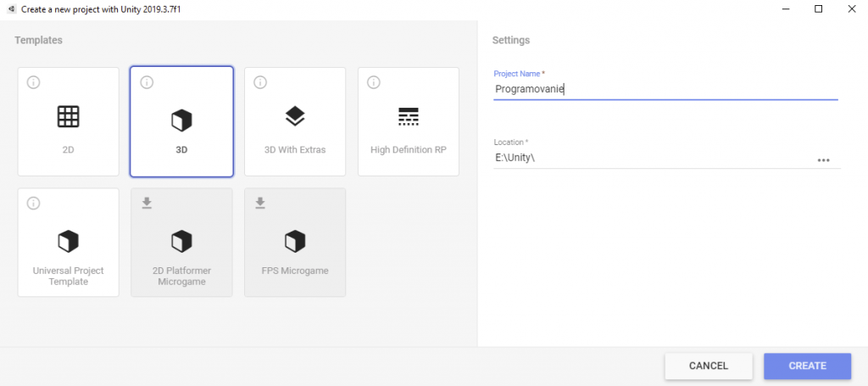Choose the FPS Microgame template card
Viewport: 868px width, 386px height.
click(x=295, y=243)
